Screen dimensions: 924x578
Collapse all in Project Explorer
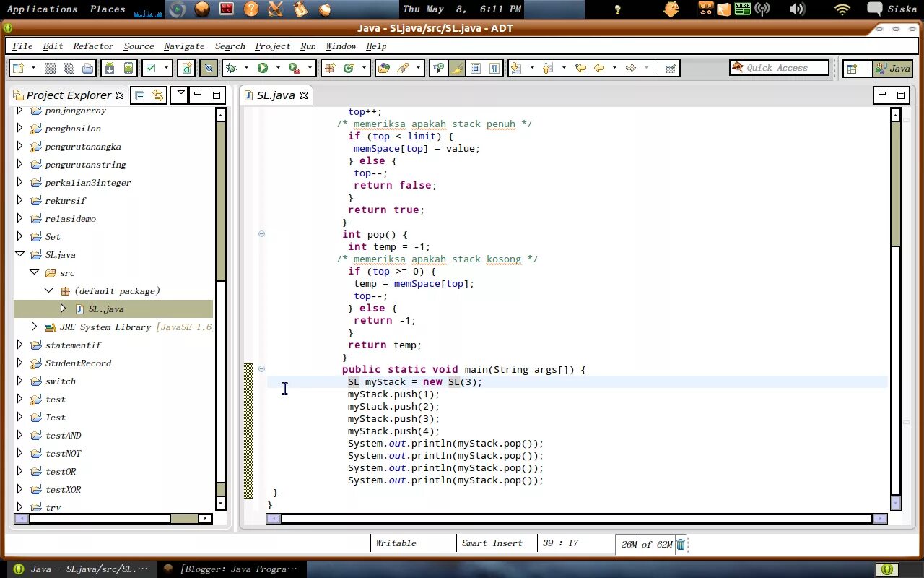click(140, 95)
